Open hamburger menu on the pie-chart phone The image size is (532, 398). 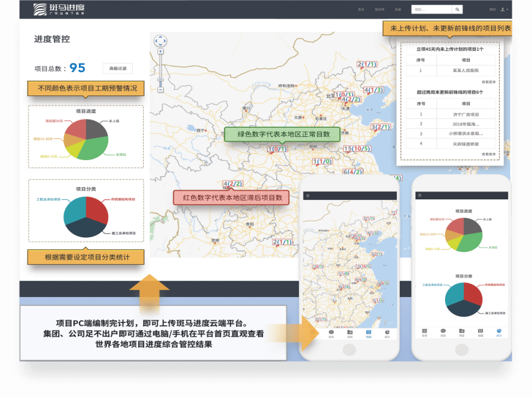[x=419, y=196]
